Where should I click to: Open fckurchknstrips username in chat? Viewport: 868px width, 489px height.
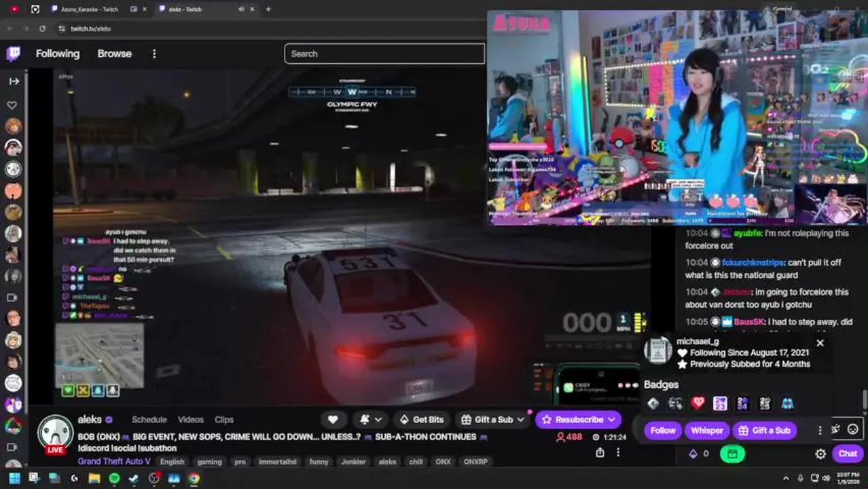753,262
